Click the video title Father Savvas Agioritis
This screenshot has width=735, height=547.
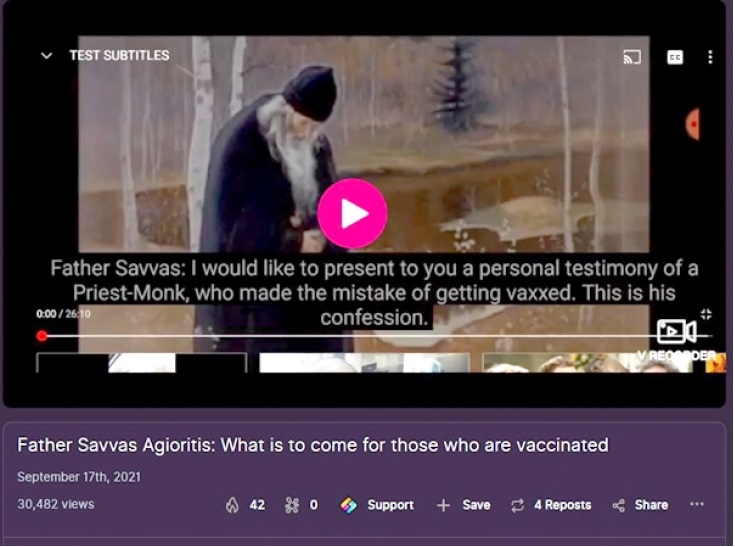[x=313, y=445]
